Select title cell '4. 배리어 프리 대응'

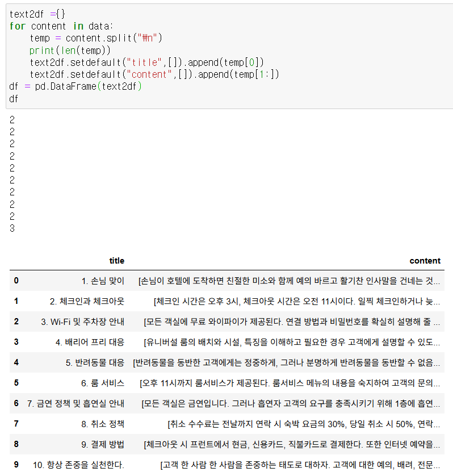(x=90, y=342)
